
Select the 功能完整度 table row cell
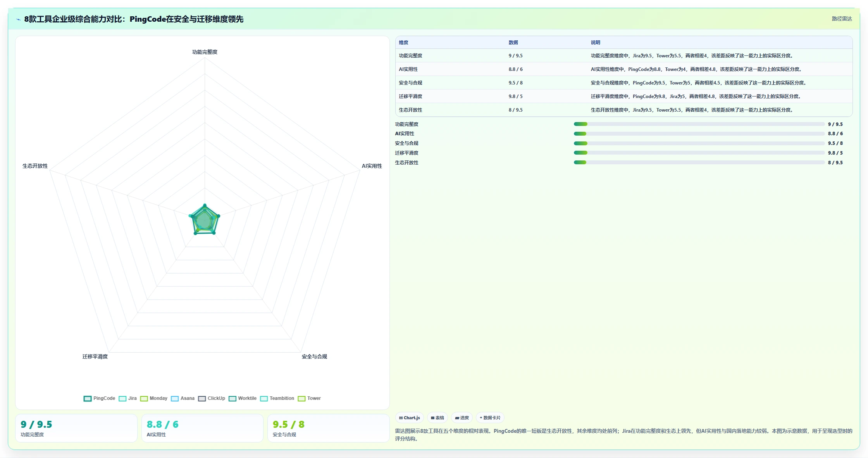410,56
